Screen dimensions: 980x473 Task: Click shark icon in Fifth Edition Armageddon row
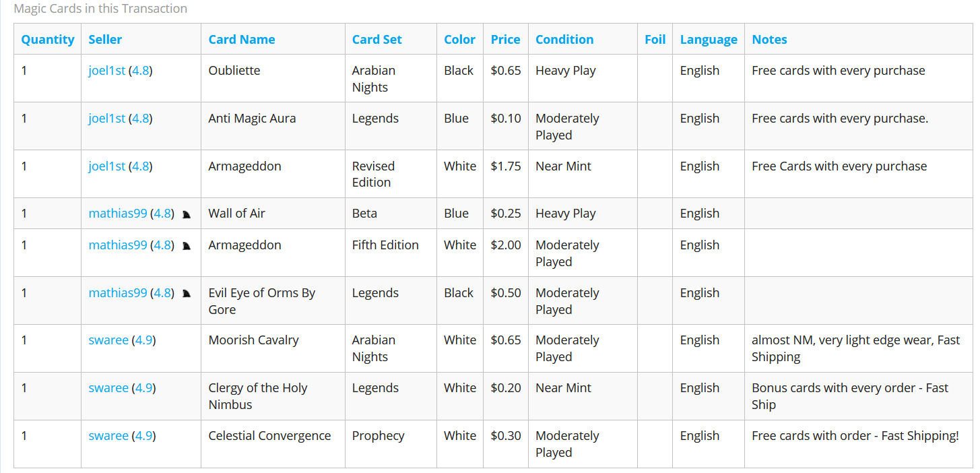tap(187, 246)
